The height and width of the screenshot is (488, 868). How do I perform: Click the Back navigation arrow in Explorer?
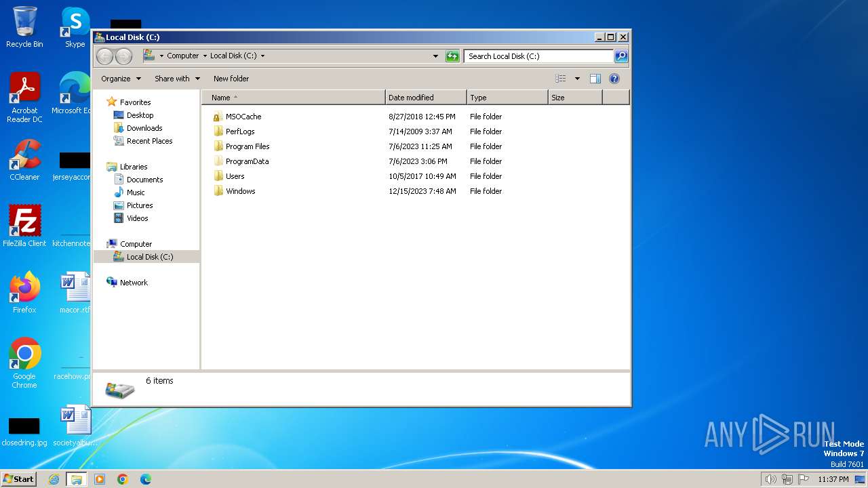pyautogui.click(x=104, y=56)
